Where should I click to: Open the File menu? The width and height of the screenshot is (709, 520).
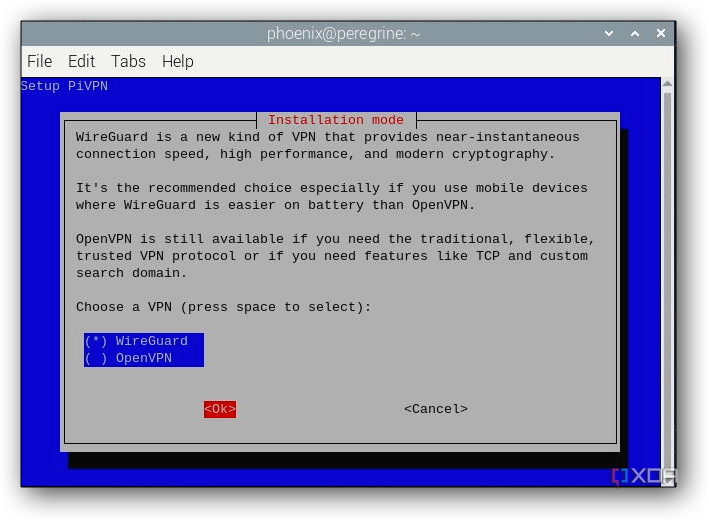click(39, 61)
